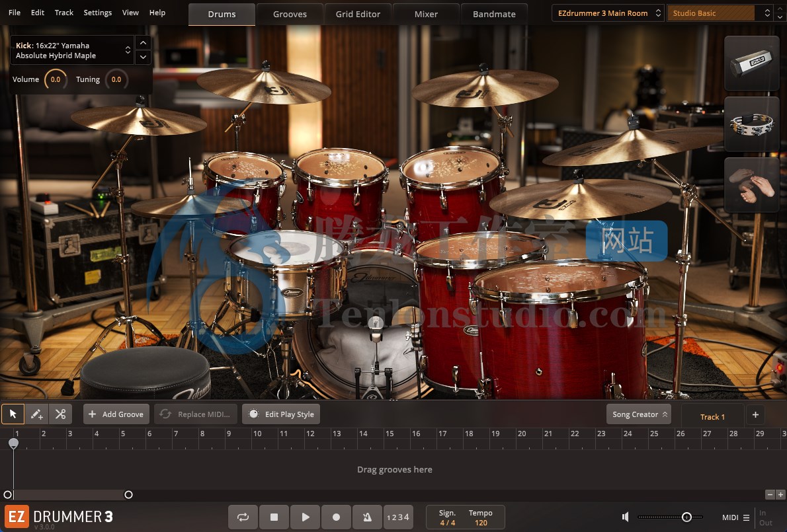The width and height of the screenshot is (787, 532).
Task: Toggle the metronome
Action: point(368,517)
